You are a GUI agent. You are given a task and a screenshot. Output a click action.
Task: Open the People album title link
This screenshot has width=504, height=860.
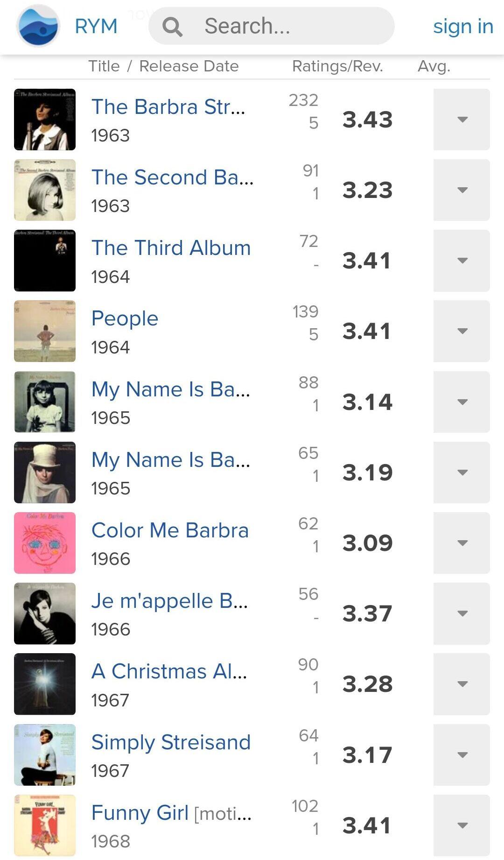click(125, 318)
